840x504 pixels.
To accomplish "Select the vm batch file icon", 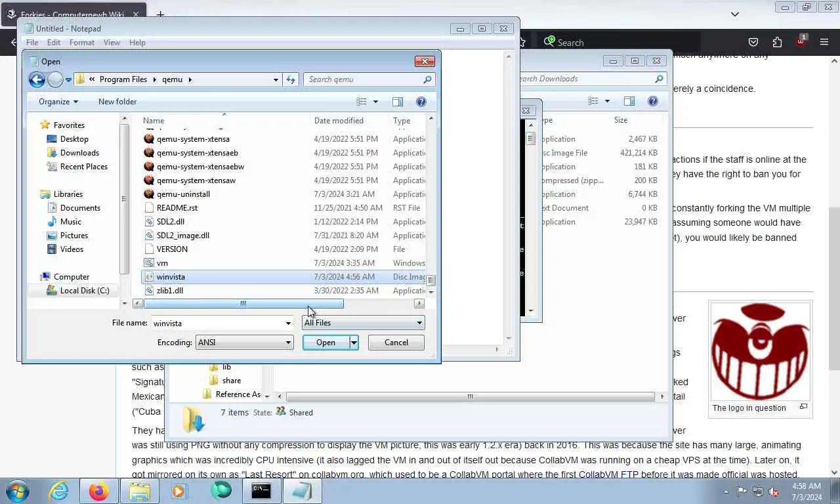I will pos(149,263).
